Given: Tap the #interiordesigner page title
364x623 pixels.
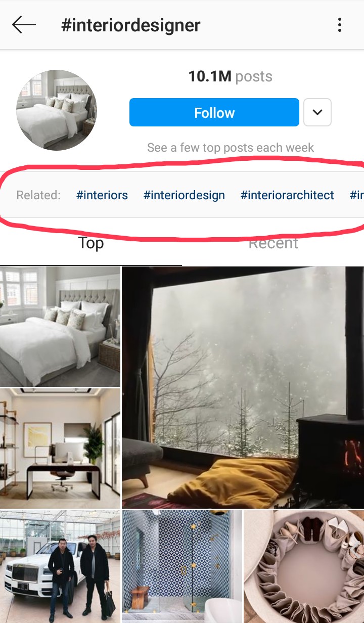Looking at the screenshot, I should pos(131,25).
